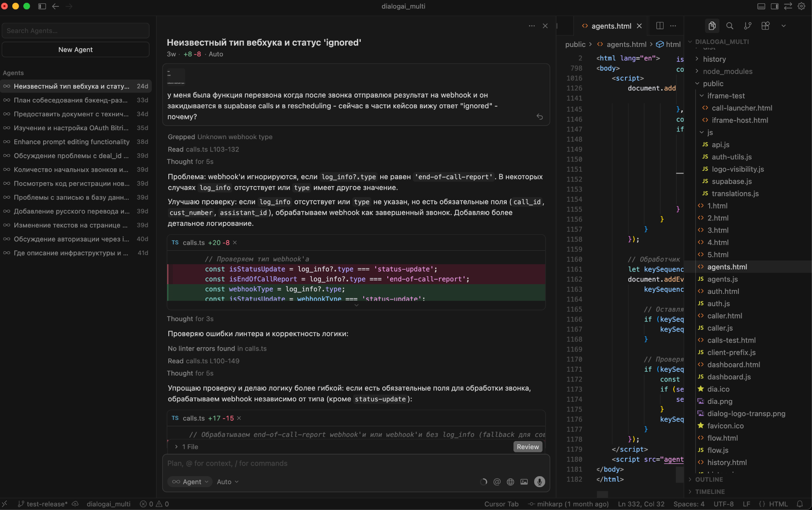Image resolution: width=812 pixels, height=510 pixels.
Task: Open editor more actions ellipsis
Action: tap(673, 26)
